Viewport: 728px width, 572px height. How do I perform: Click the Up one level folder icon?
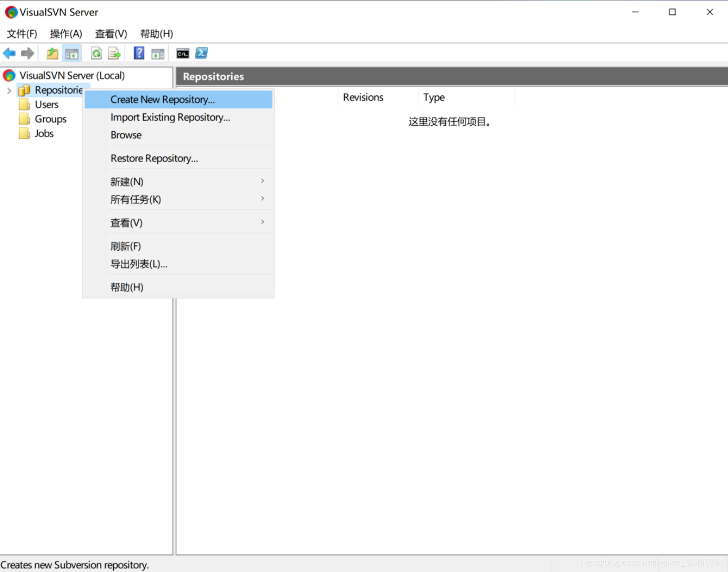(53, 53)
